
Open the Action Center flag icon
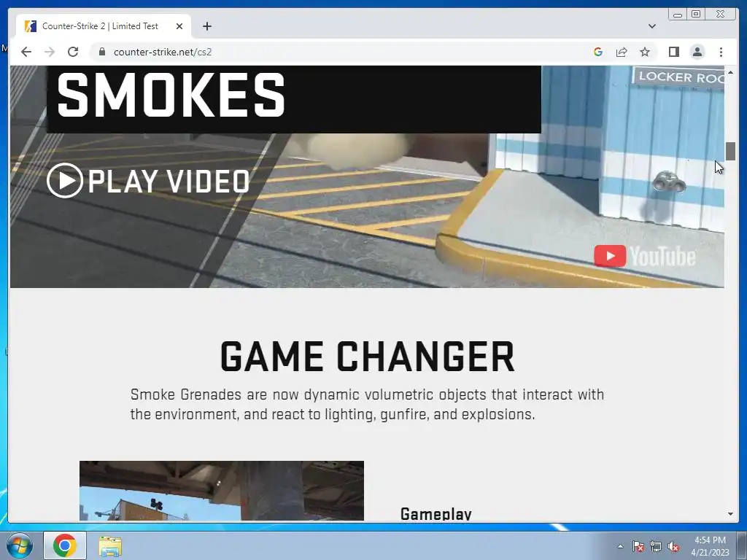638,546
